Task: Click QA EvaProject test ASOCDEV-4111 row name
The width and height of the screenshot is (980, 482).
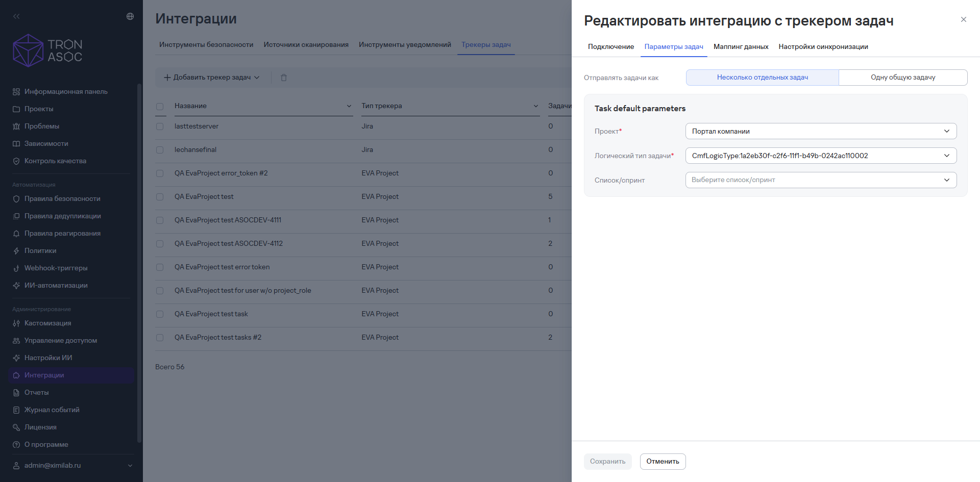Action: pyautogui.click(x=228, y=220)
